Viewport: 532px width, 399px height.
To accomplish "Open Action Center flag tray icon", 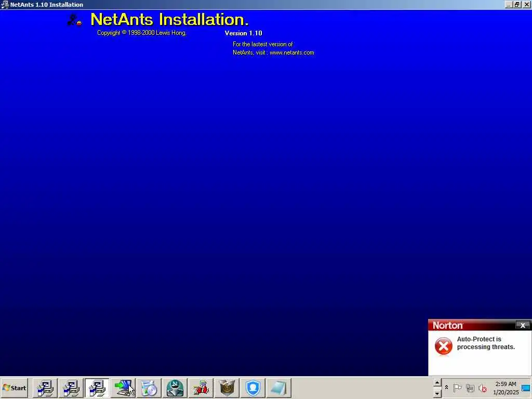I will [x=457, y=388].
